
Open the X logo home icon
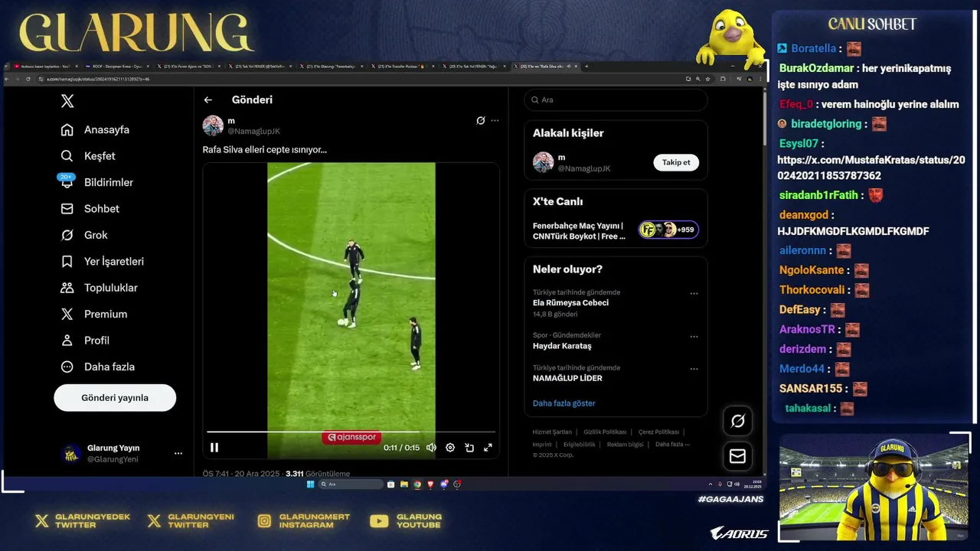67,101
